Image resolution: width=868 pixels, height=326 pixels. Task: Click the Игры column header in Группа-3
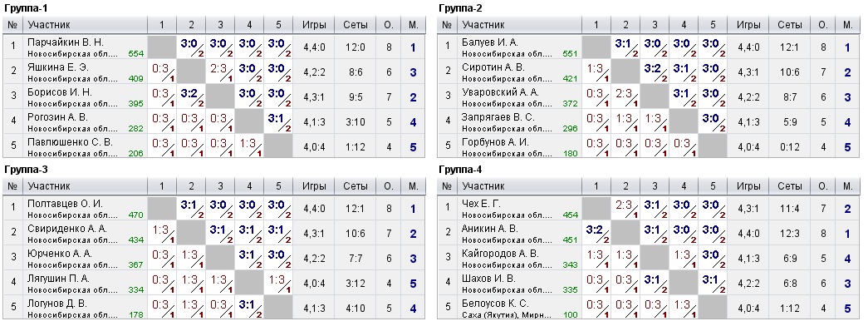coord(314,186)
